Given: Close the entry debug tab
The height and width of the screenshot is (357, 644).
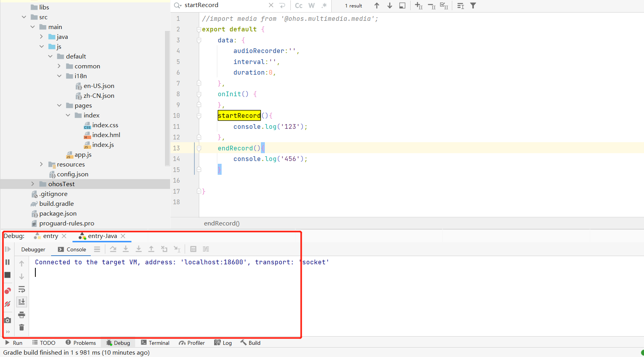Looking at the screenshot, I should pos(64,236).
